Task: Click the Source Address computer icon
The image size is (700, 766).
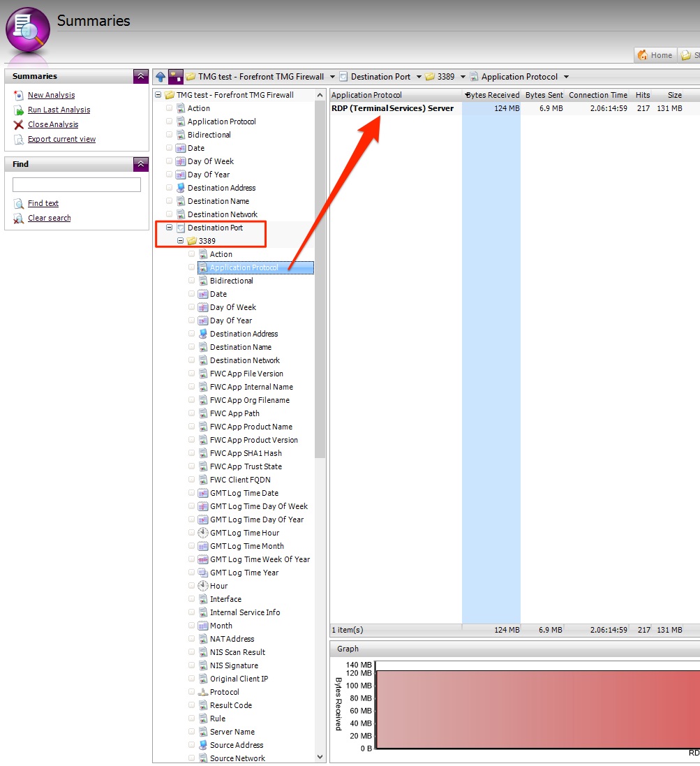Action: pyautogui.click(x=203, y=745)
